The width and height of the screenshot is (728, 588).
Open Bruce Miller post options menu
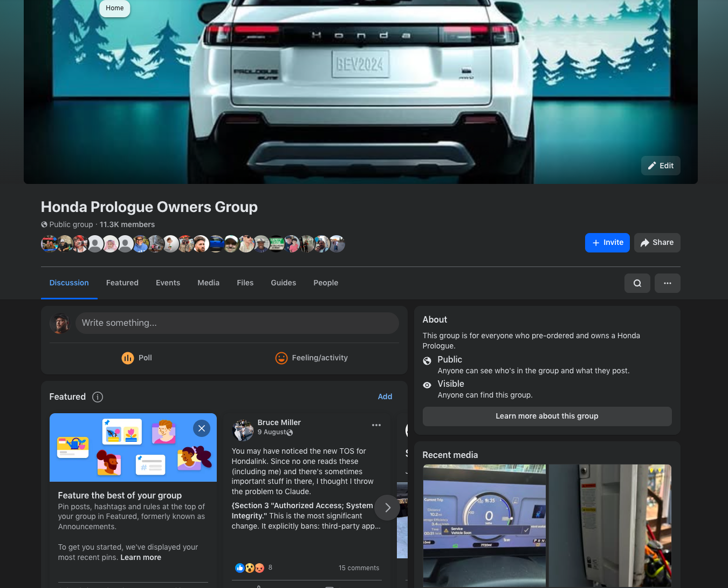[x=376, y=425]
